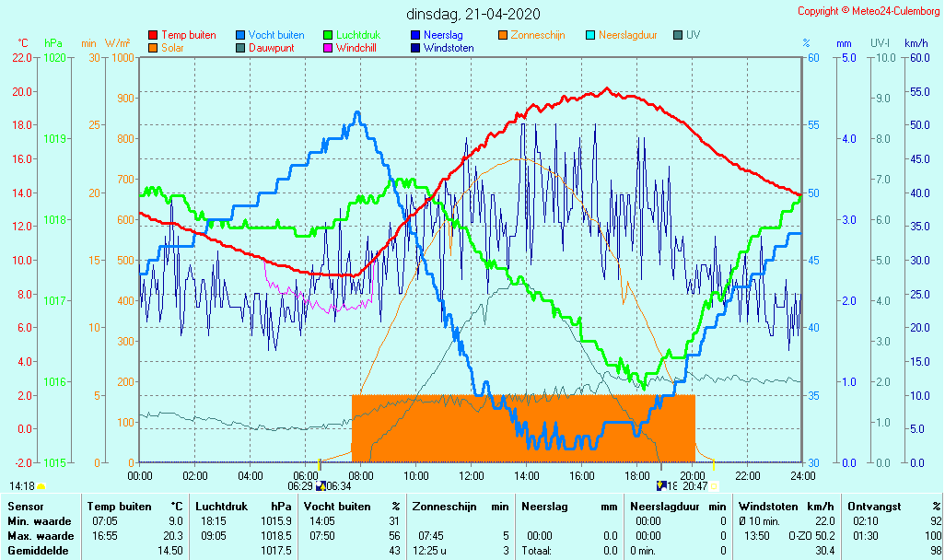Click the Windstoten km/h column header
This screenshot has height=560, width=945.
(x=774, y=507)
